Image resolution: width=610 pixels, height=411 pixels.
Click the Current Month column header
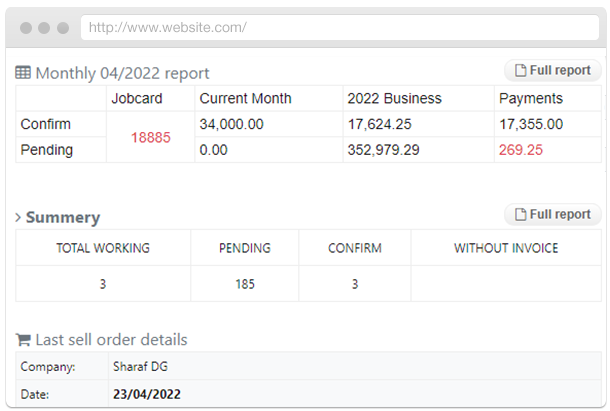pyautogui.click(x=245, y=98)
